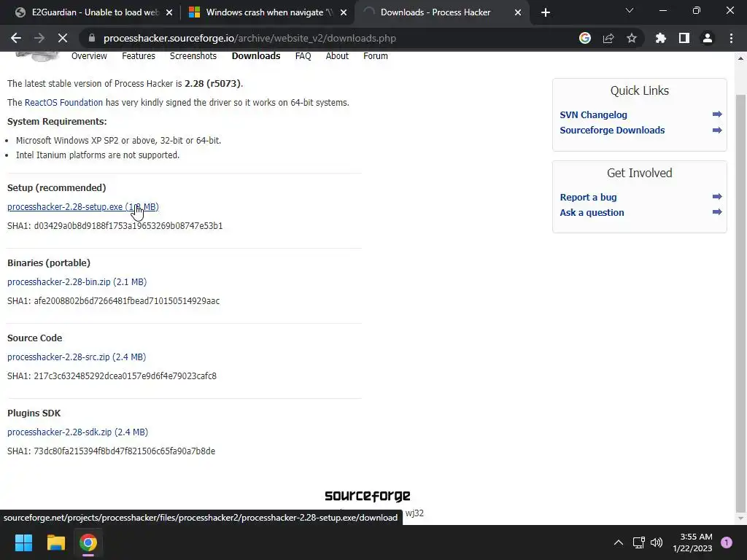Download processhacker-2.28-sdk.zip
The image size is (747, 560).
tap(77, 432)
